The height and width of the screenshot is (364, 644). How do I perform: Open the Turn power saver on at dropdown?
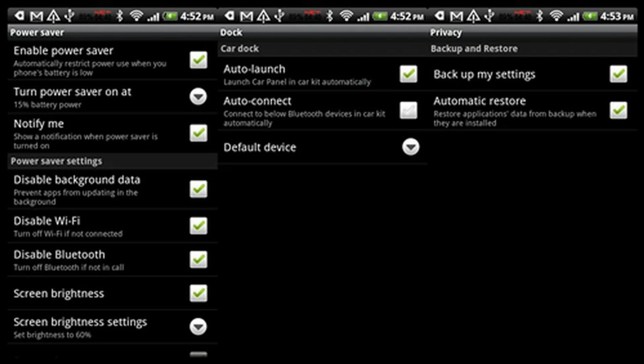[x=198, y=97]
